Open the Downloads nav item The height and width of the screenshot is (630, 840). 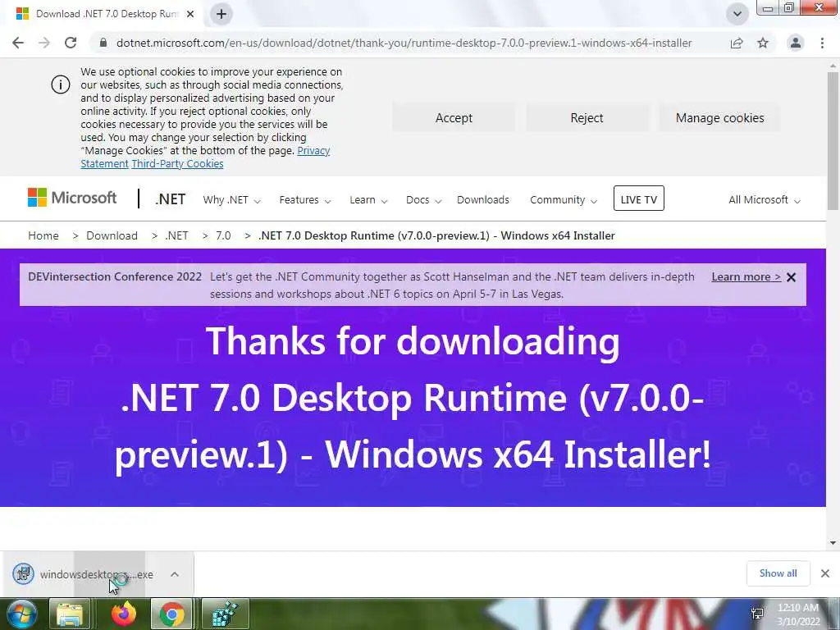pos(483,200)
